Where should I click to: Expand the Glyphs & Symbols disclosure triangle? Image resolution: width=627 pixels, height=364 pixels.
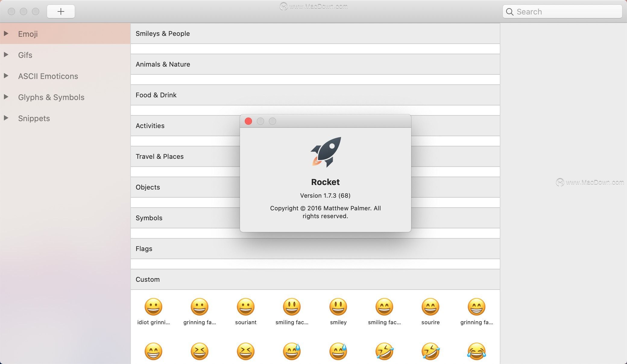click(6, 97)
